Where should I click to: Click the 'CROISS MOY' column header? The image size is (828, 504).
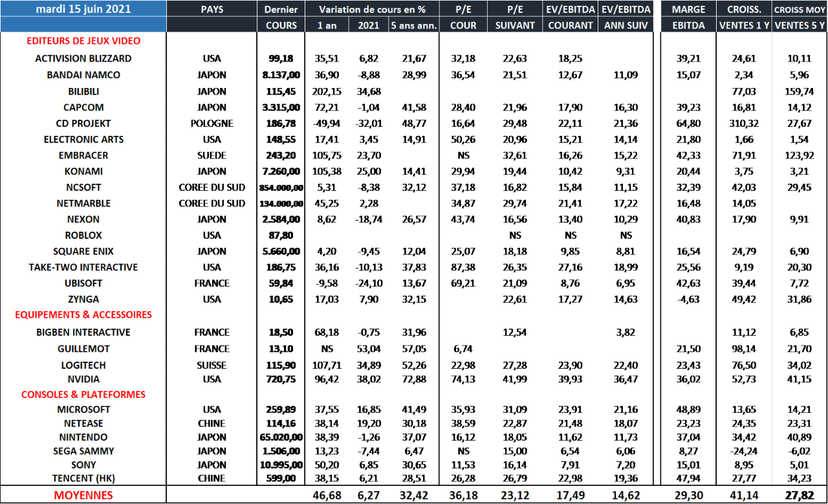(800, 9)
